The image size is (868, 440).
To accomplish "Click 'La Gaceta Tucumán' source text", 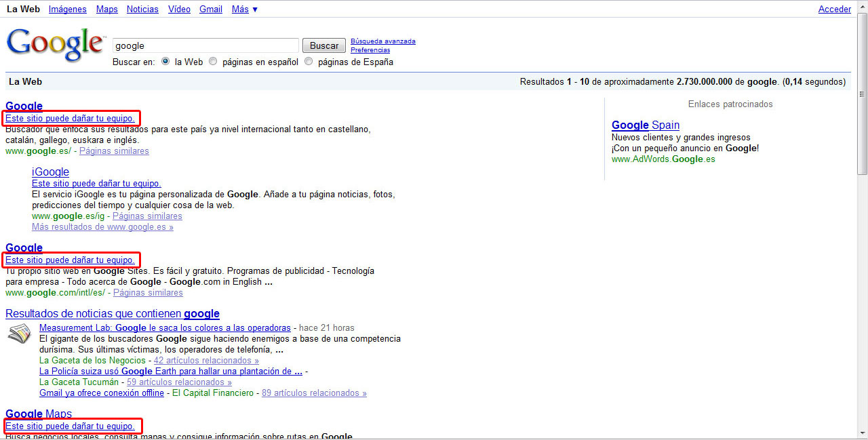I will pyautogui.click(x=79, y=382).
